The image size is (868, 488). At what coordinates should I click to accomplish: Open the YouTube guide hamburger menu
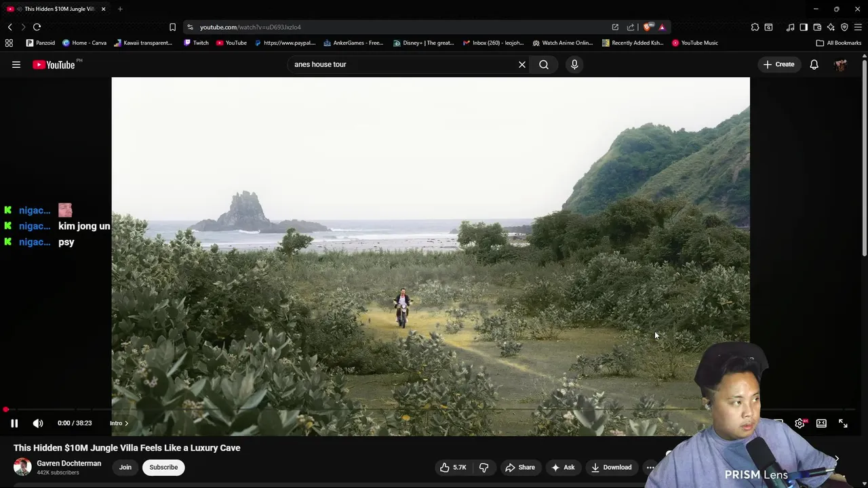click(x=16, y=64)
